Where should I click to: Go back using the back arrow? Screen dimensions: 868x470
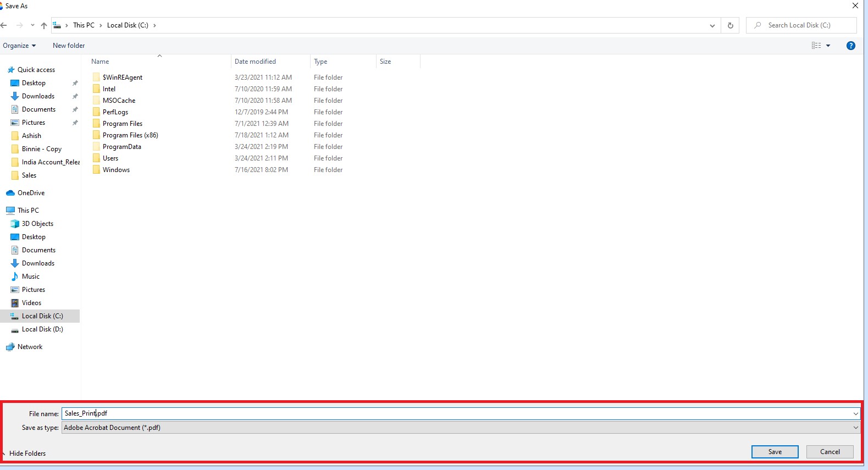[4, 25]
